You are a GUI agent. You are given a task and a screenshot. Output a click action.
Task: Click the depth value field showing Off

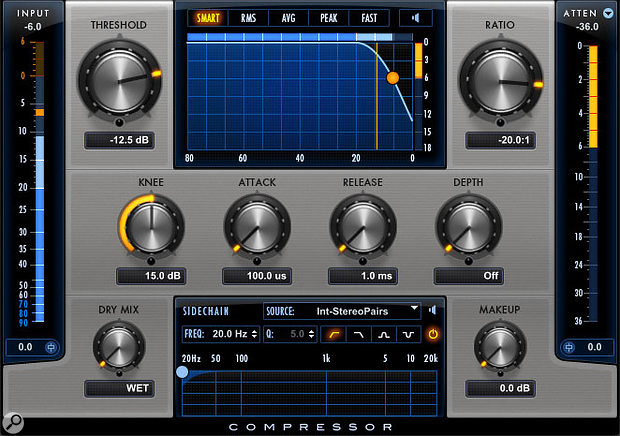tap(469, 276)
